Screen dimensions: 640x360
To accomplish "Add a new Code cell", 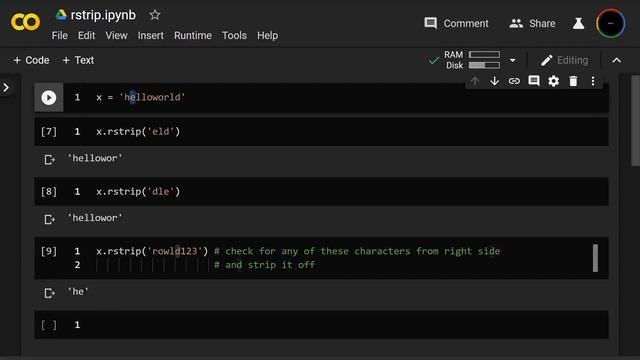I will point(31,60).
